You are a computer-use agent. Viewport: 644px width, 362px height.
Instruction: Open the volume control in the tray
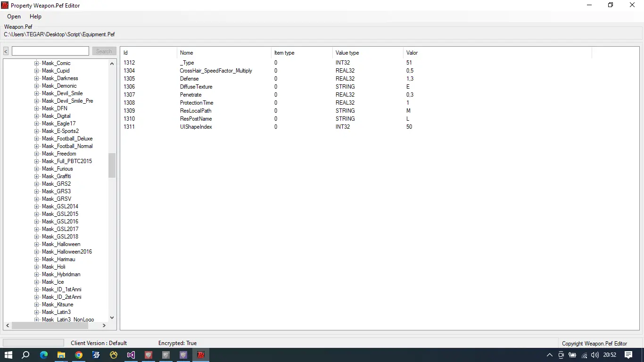594,355
